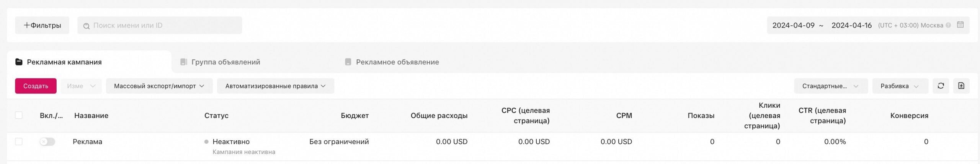
Task: Expand the Разбивка breakdown dropdown
Action: pos(900,86)
